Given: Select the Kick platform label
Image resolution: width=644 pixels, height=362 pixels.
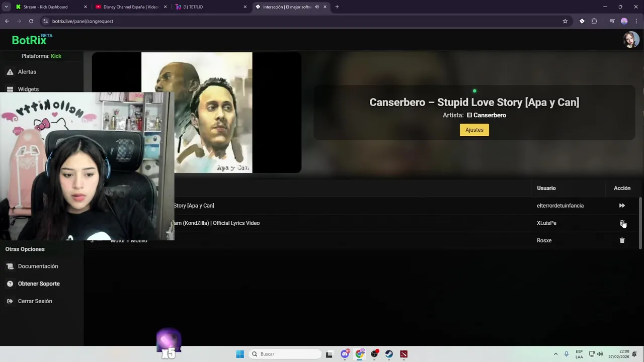Looking at the screenshot, I should click(56, 56).
